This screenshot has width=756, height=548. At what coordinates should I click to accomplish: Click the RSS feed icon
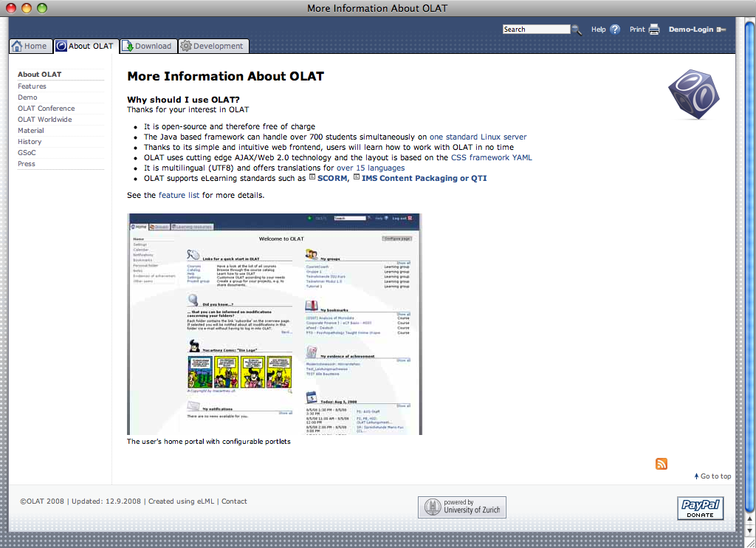(661, 464)
